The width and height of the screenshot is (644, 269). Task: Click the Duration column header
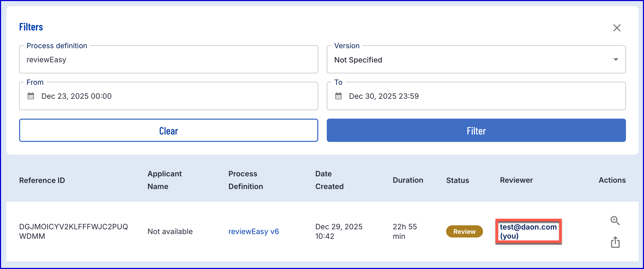(x=408, y=180)
